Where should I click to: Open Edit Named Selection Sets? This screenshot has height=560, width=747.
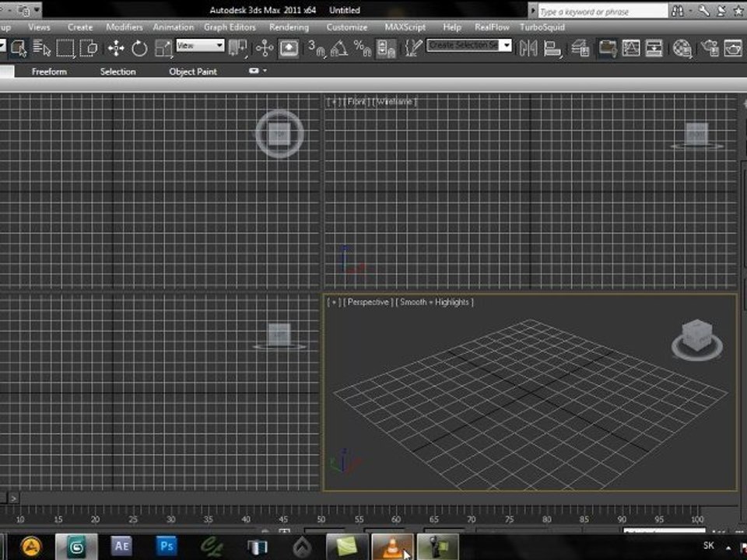coord(413,48)
